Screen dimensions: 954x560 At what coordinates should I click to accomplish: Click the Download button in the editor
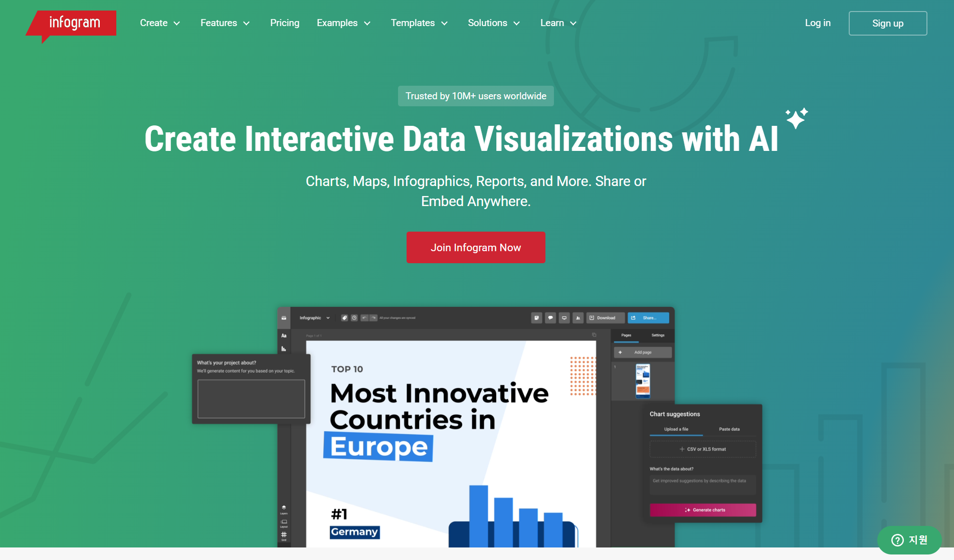pyautogui.click(x=606, y=318)
